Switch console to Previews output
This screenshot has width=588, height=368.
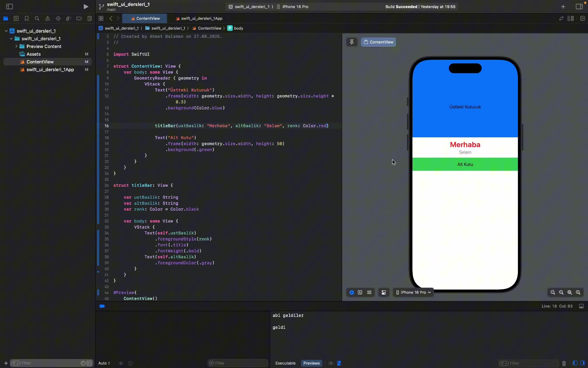311,363
